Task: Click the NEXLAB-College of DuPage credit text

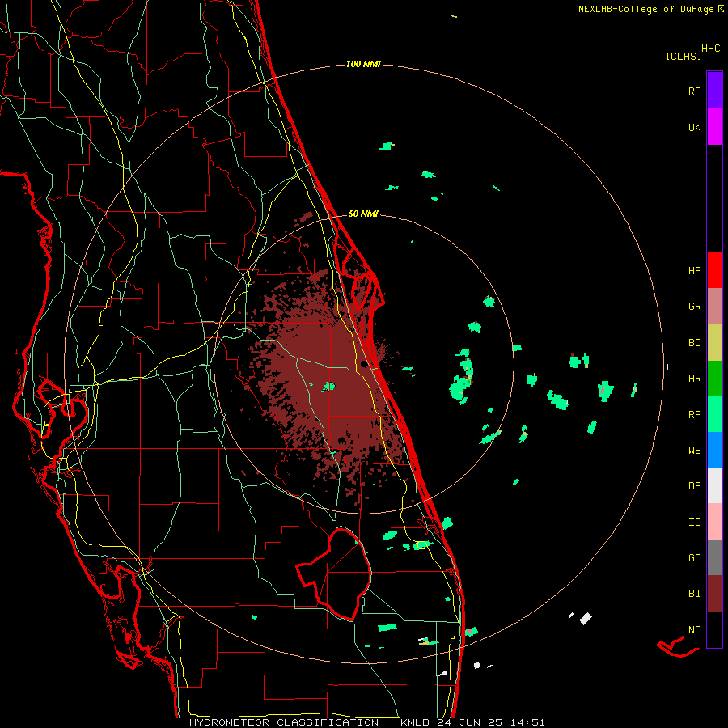Action: pyautogui.click(x=647, y=9)
